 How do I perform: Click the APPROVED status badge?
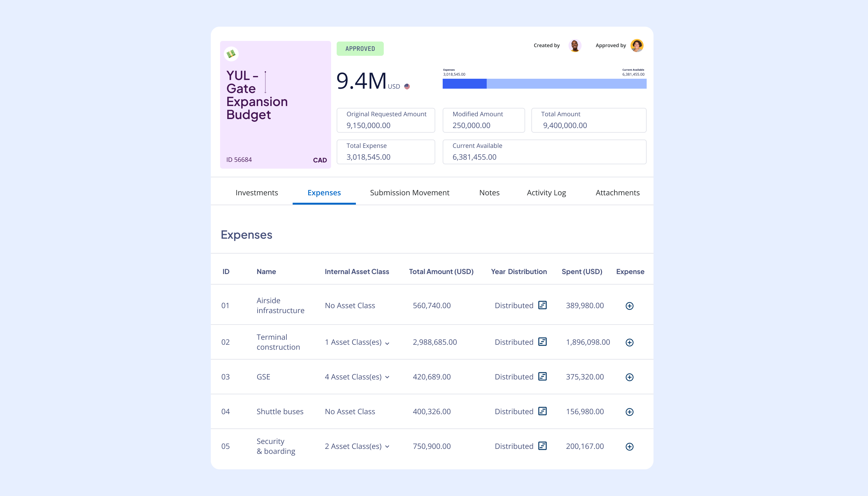point(360,49)
